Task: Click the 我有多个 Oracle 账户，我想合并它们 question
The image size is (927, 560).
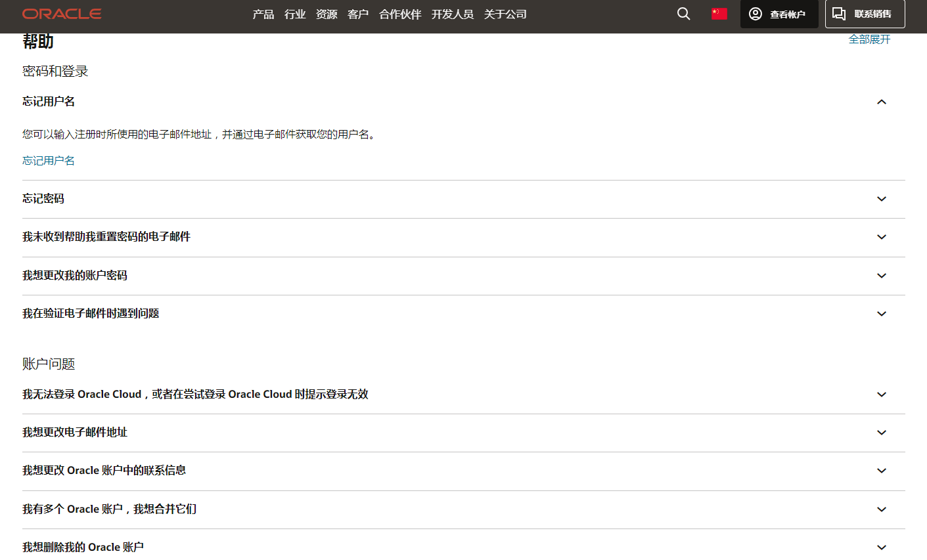Action: click(109, 509)
